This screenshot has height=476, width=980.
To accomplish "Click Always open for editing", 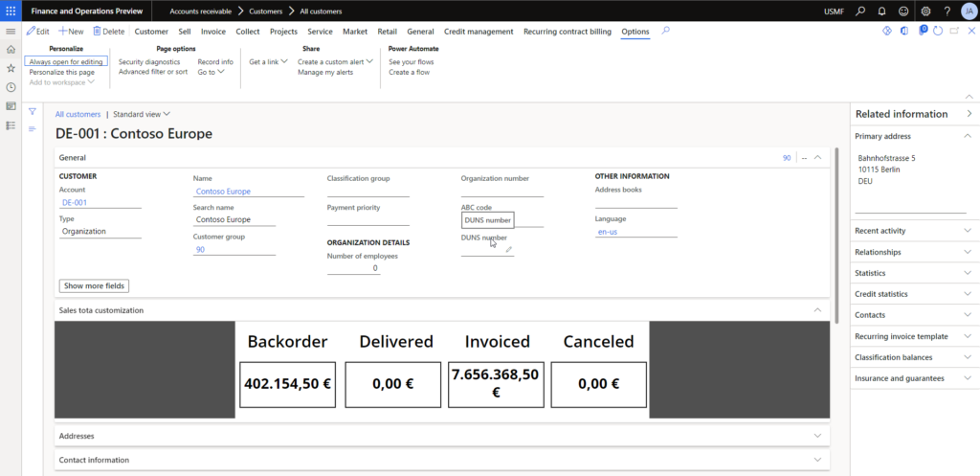I will coord(66,62).
